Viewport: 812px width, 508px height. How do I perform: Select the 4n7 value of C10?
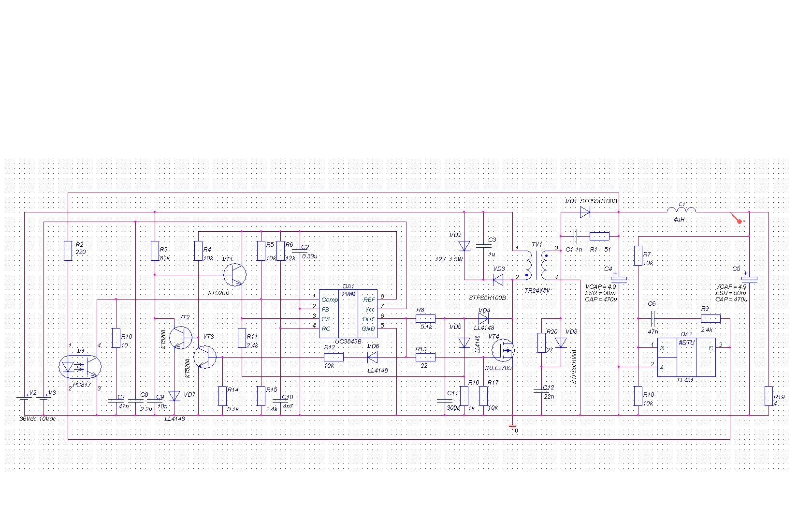[288, 406]
